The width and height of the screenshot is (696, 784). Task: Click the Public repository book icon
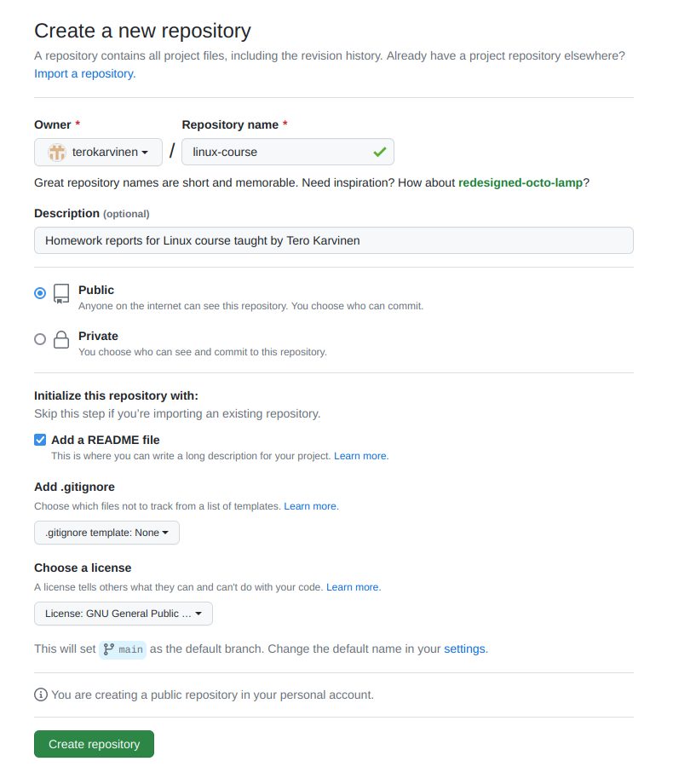61,294
